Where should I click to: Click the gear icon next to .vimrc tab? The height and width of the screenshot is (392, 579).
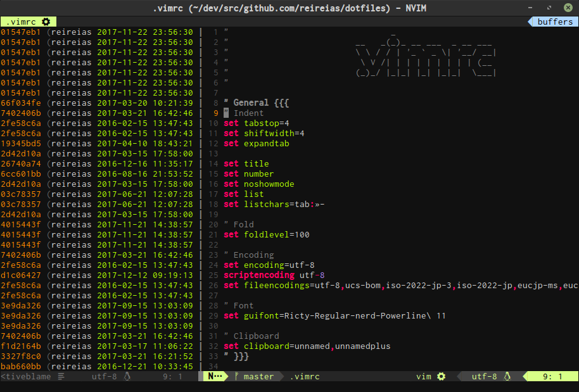(44, 21)
